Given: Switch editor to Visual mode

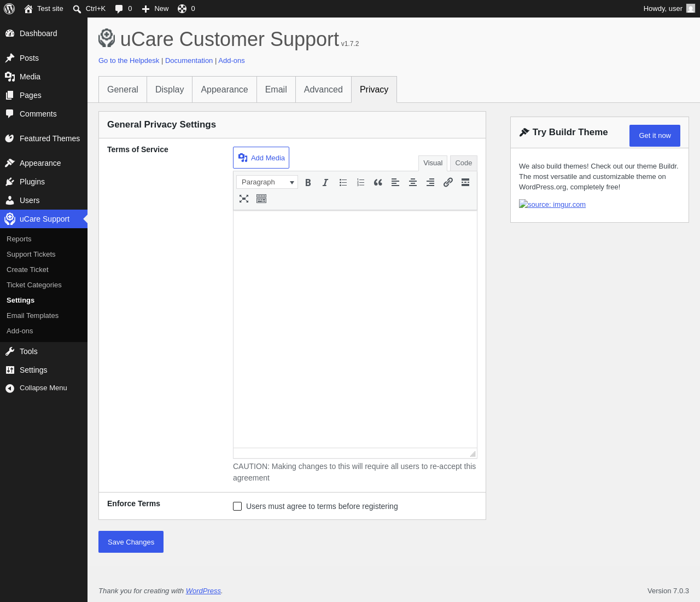Looking at the screenshot, I should pos(433,163).
